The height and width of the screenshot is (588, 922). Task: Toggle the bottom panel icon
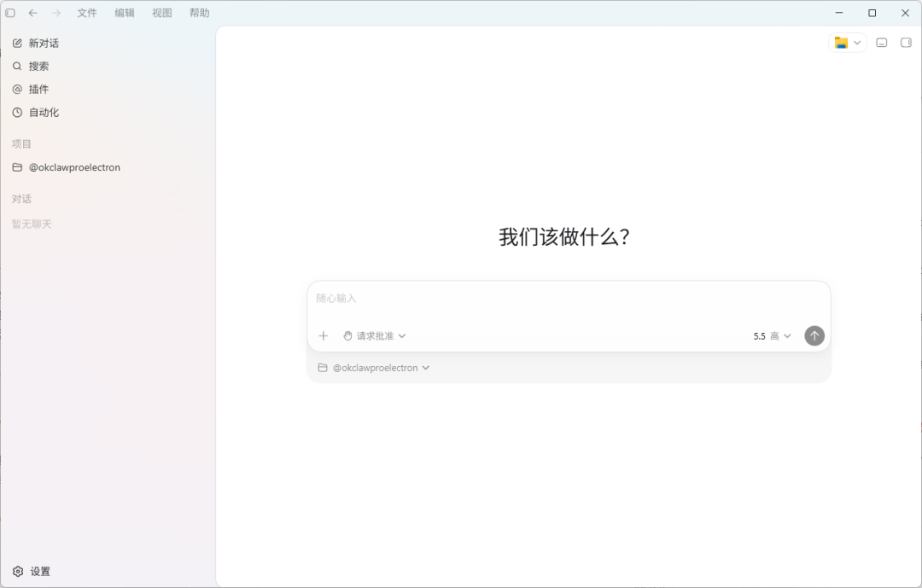pos(881,43)
